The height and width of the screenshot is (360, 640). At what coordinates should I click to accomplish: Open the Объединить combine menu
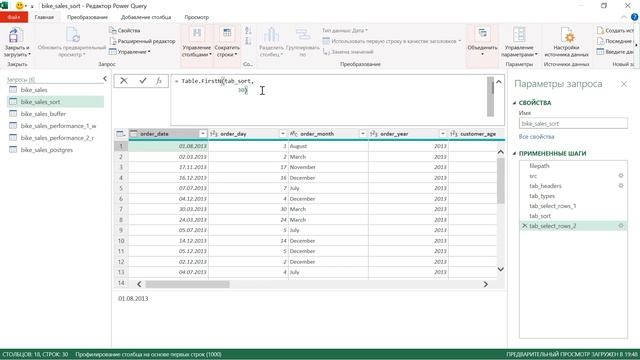482,42
